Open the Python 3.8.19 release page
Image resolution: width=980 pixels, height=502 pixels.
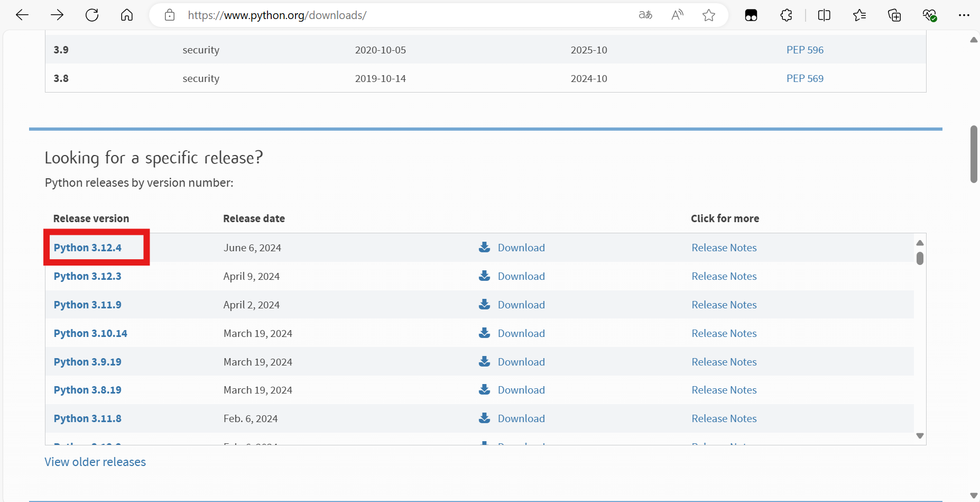click(88, 390)
